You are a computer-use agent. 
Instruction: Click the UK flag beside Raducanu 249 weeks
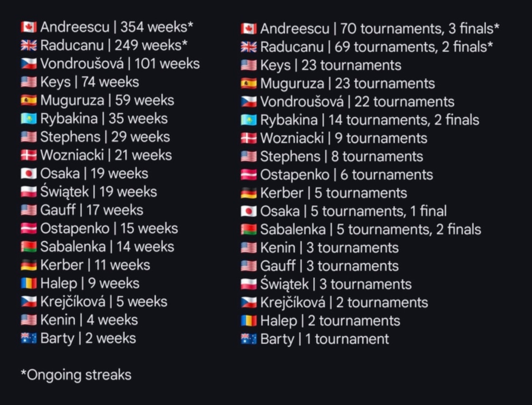[29, 45]
